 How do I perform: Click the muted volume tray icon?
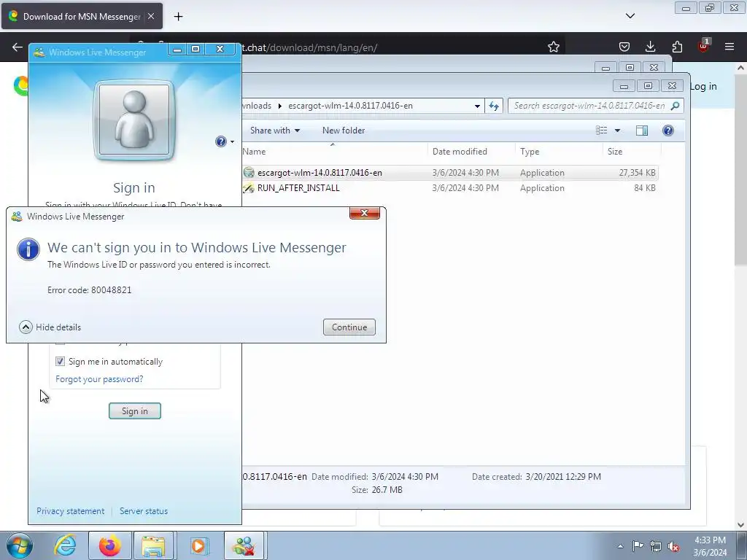coord(673,546)
